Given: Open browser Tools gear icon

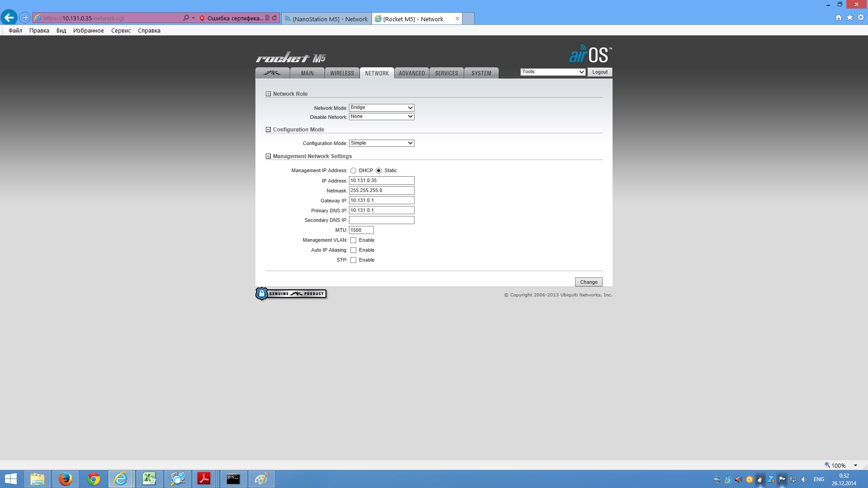Looking at the screenshot, I should coord(861,18).
